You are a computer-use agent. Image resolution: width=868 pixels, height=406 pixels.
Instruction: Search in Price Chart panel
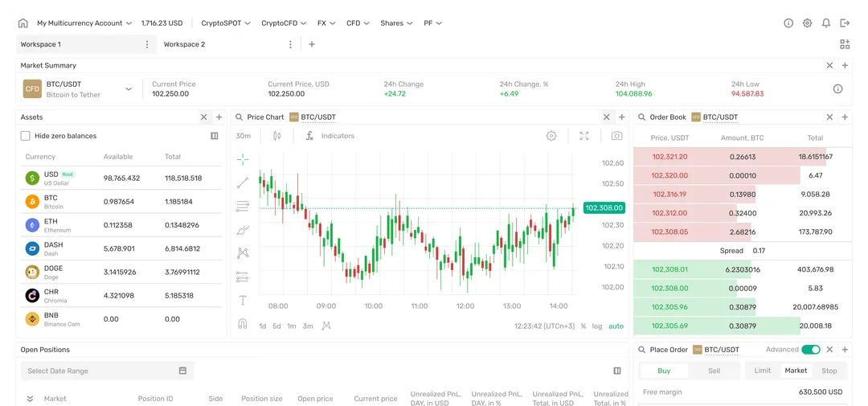pos(240,117)
